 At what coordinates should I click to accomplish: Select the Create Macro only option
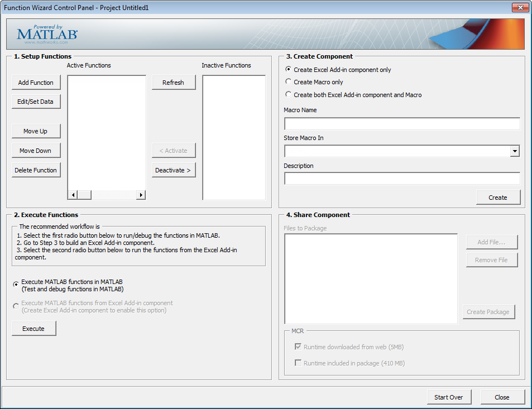tap(288, 81)
